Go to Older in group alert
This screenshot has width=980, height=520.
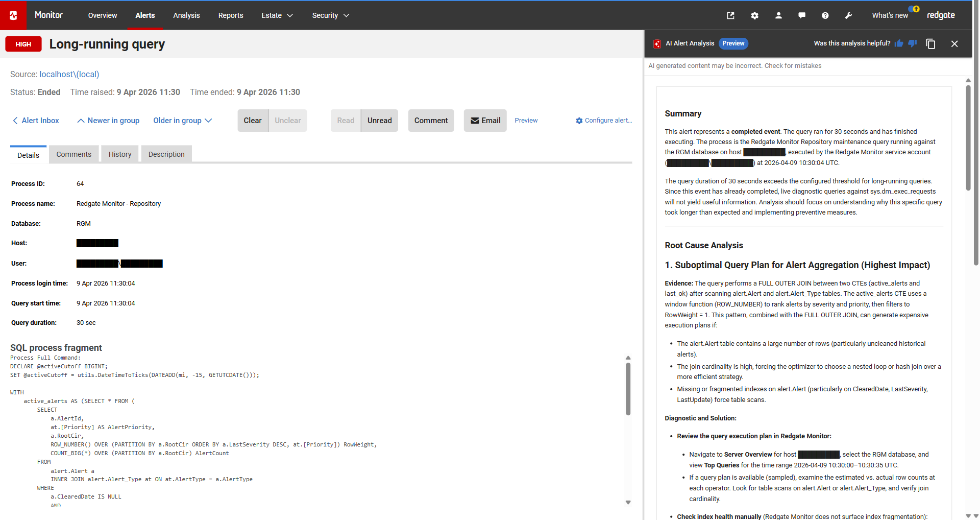coord(182,121)
